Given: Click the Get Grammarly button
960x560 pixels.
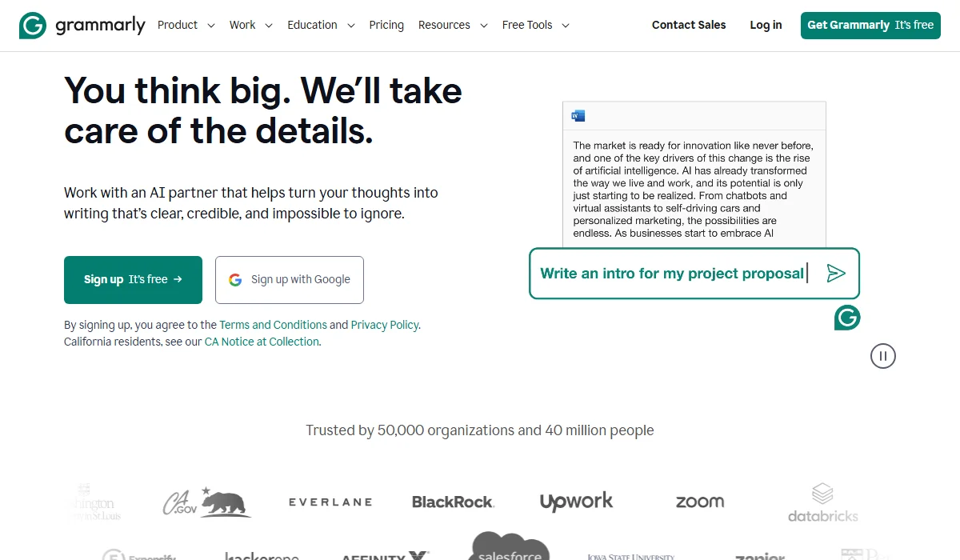Looking at the screenshot, I should (x=870, y=25).
